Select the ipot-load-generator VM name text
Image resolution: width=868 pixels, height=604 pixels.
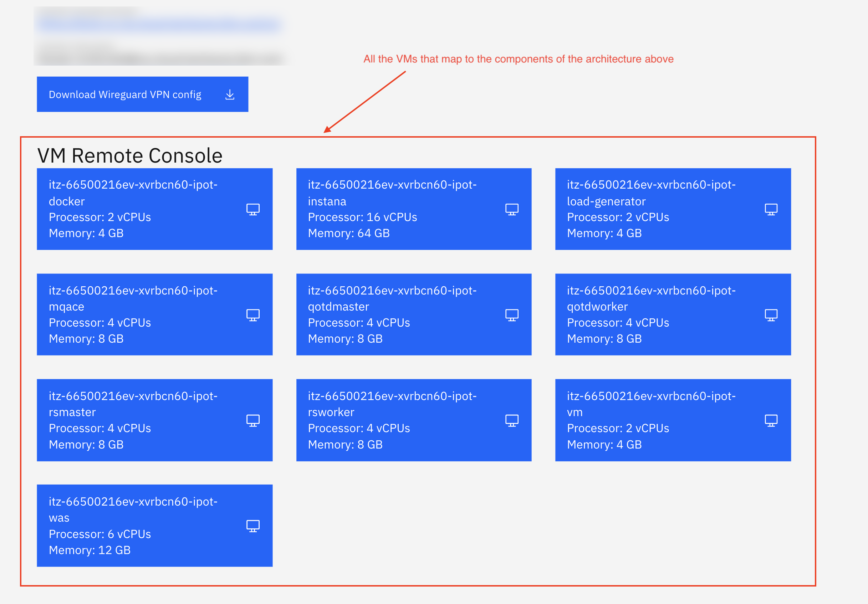tap(651, 193)
